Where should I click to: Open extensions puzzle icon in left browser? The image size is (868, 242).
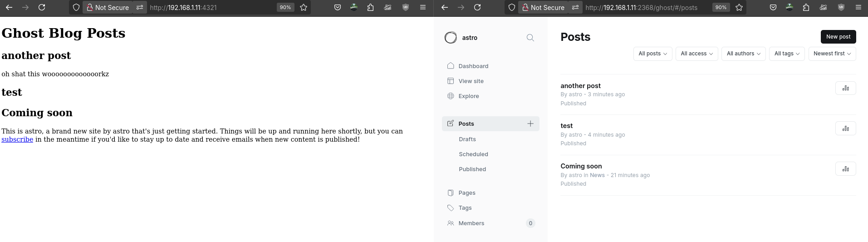pos(371,7)
